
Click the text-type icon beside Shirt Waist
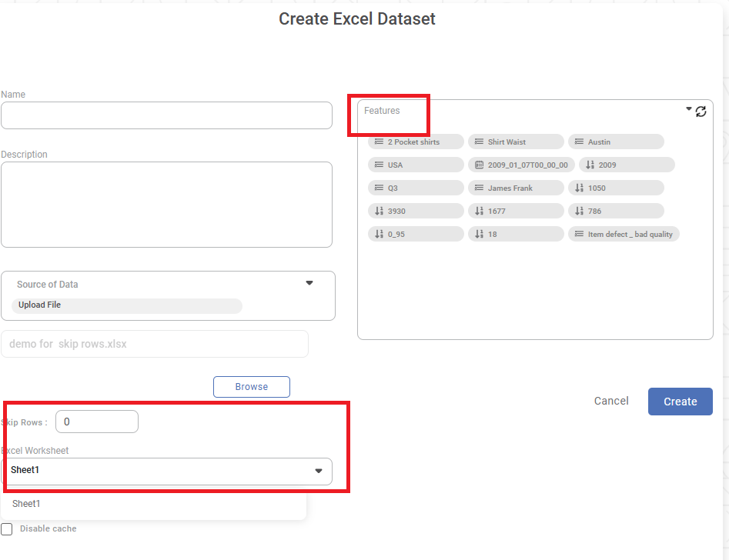tap(479, 142)
